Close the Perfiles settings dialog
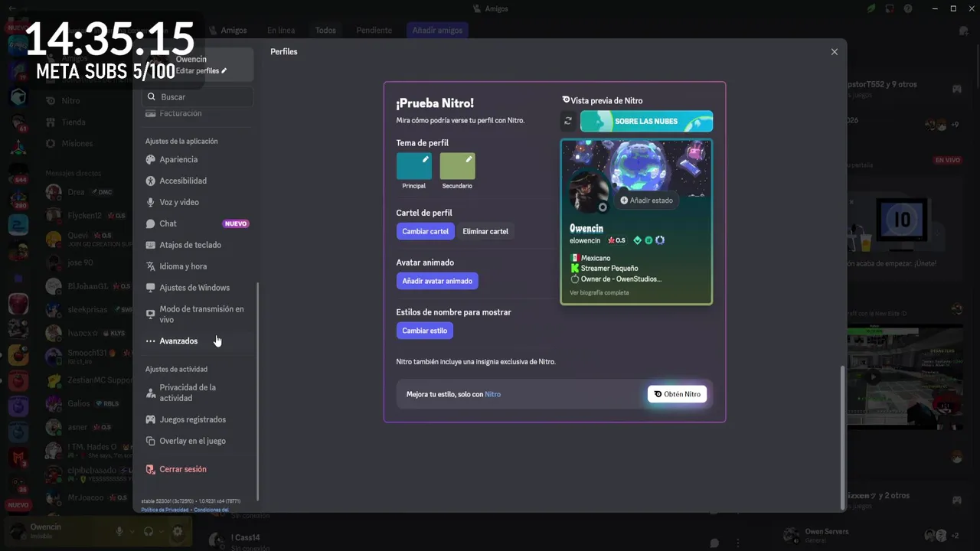980x551 pixels. [835, 52]
